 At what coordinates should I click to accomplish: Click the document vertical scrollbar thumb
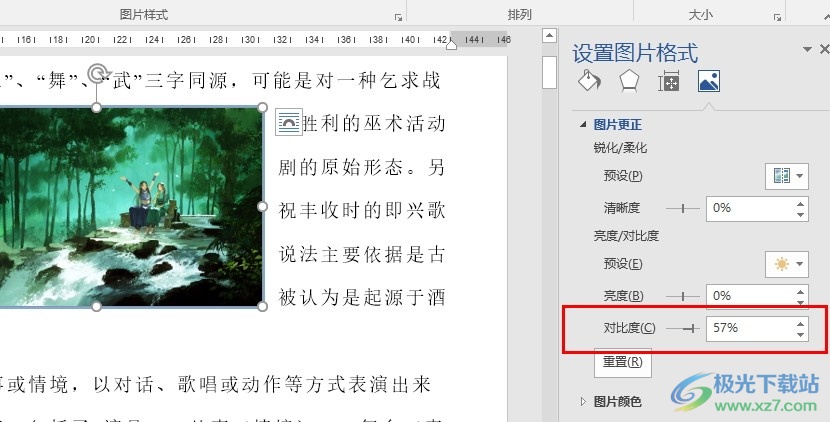pyautogui.click(x=549, y=73)
